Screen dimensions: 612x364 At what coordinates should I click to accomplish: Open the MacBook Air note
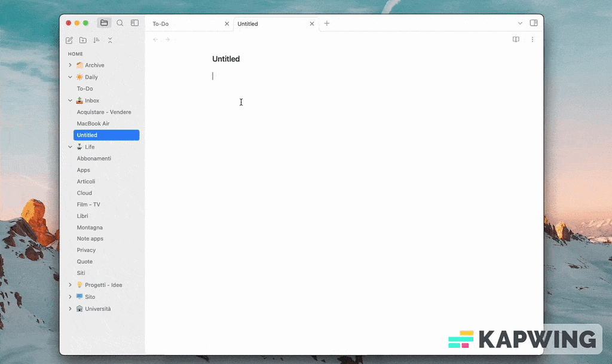93,124
